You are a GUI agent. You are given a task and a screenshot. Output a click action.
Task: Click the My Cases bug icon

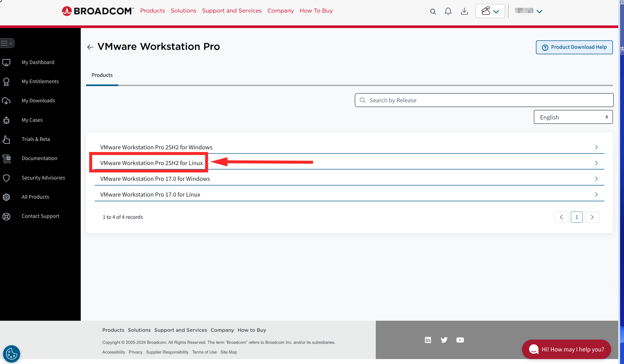6,120
